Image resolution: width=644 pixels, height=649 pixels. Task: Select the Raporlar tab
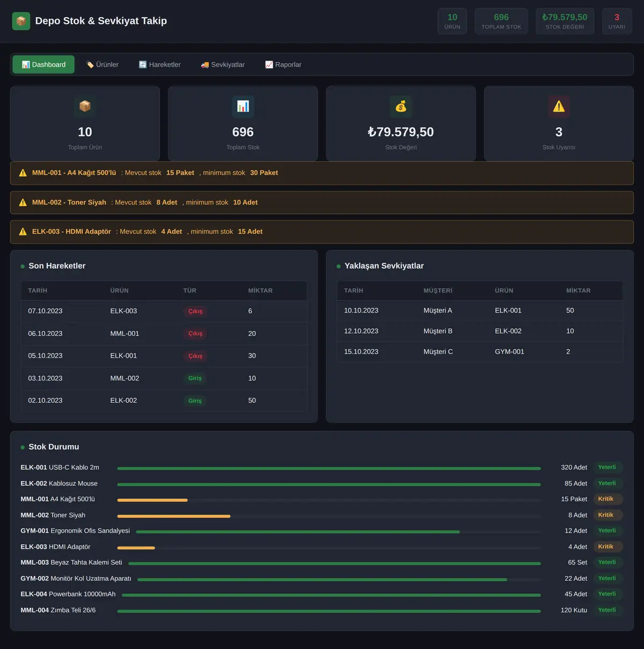pos(283,64)
